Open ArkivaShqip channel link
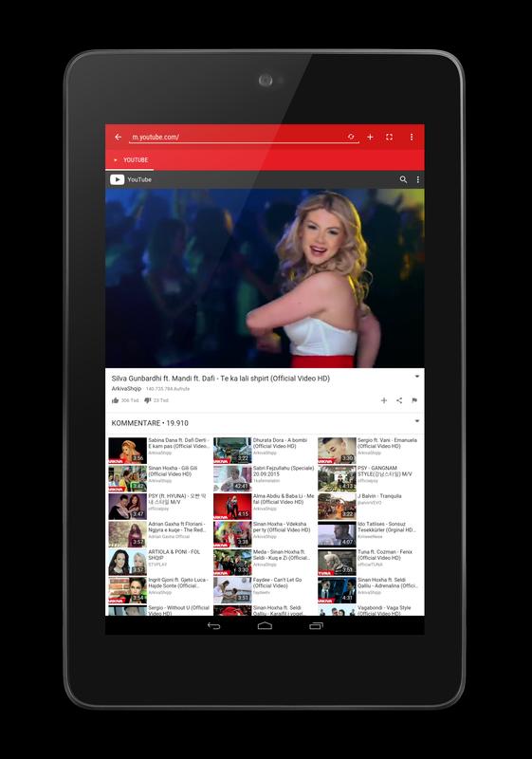The image size is (532, 759). [x=127, y=389]
